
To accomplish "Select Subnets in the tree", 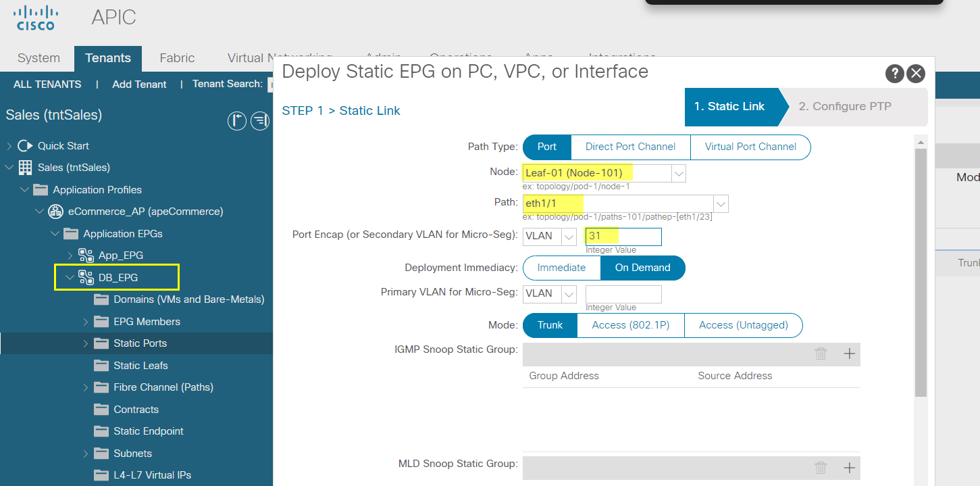I will 132,454.
